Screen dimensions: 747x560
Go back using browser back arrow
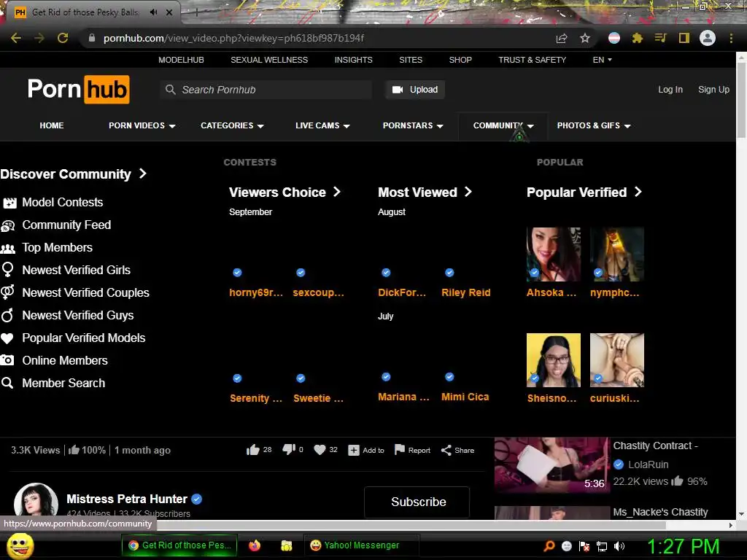click(x=16, y=38)
